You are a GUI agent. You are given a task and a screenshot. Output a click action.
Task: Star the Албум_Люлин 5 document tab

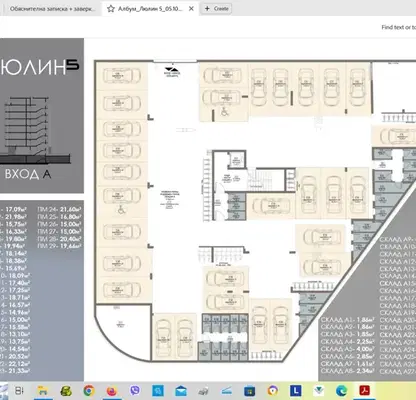pos(111,9)
